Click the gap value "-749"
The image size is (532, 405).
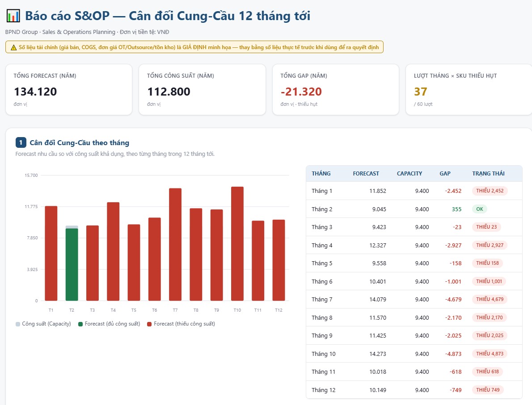click(456, 390)
